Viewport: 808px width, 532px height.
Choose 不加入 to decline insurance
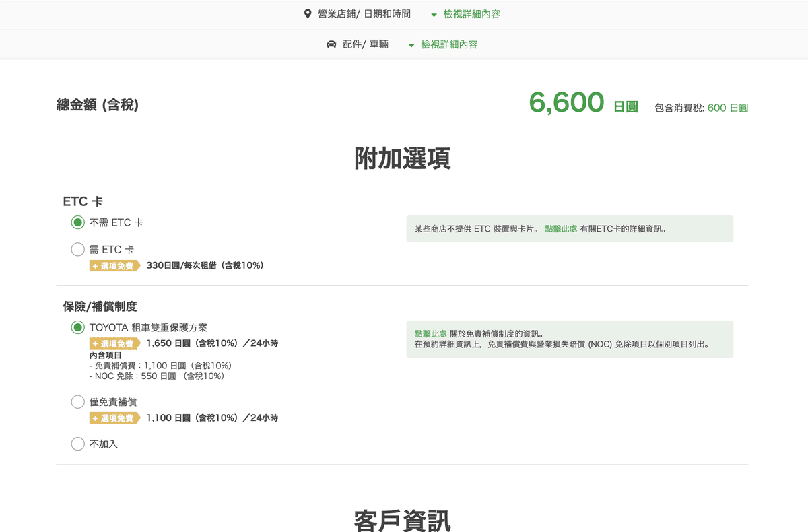click(x=77, y=444)
